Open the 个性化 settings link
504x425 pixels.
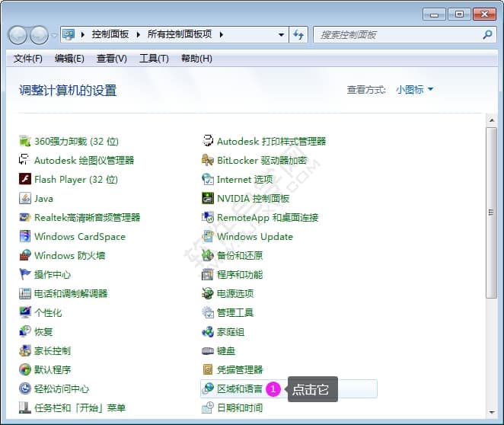[48, 312]
